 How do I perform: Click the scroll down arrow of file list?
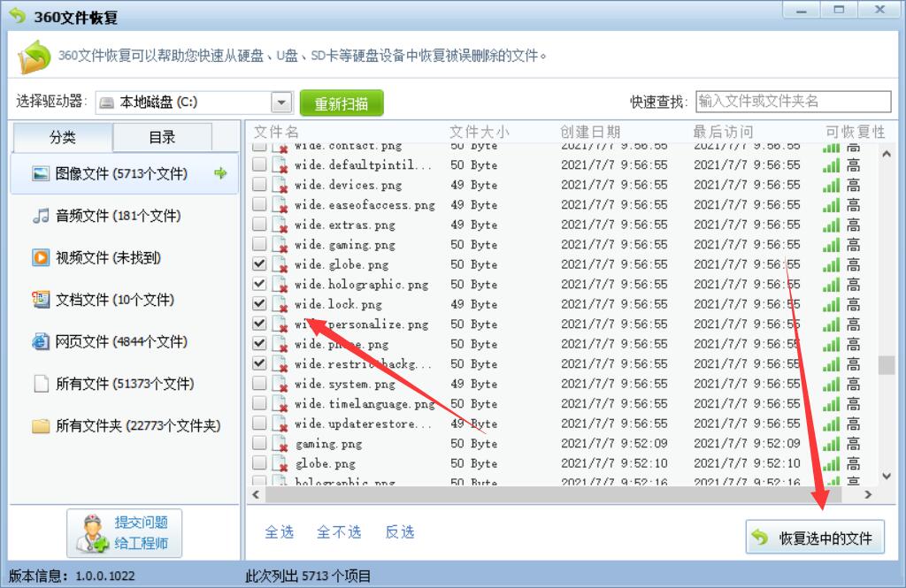click(x=887, y=477)
